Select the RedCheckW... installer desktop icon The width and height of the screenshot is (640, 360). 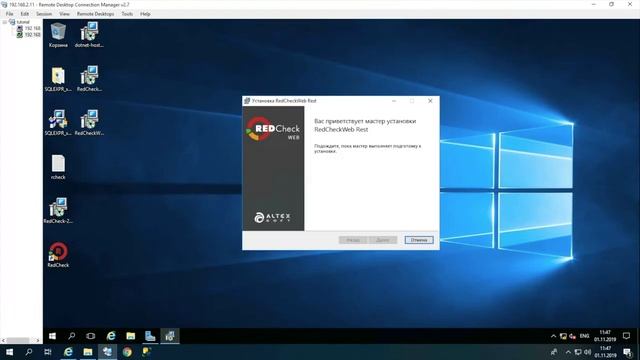pos(89,122)
